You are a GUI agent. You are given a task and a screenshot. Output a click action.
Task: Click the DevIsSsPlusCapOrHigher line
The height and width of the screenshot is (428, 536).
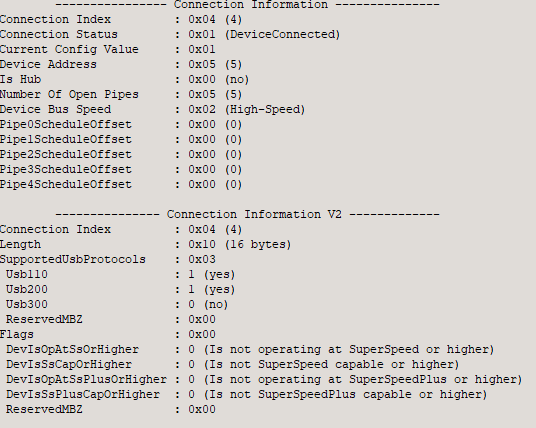(246, 395)
